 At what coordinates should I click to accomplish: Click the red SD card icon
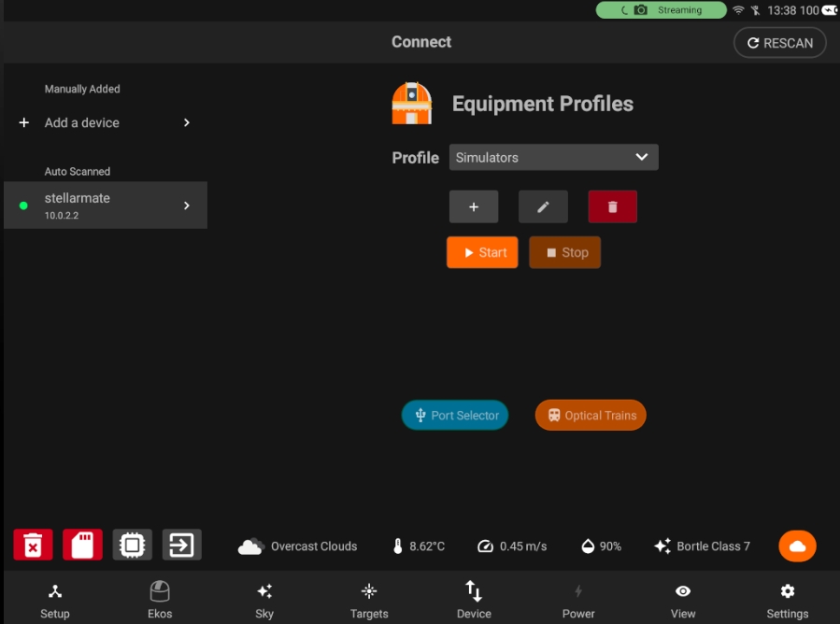click(x=82, y=545)
